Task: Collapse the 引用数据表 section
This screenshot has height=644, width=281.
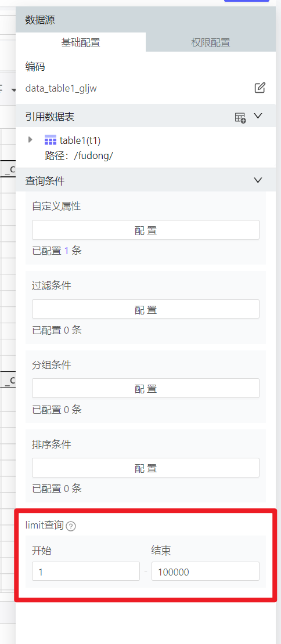Action: click(258, 116)
